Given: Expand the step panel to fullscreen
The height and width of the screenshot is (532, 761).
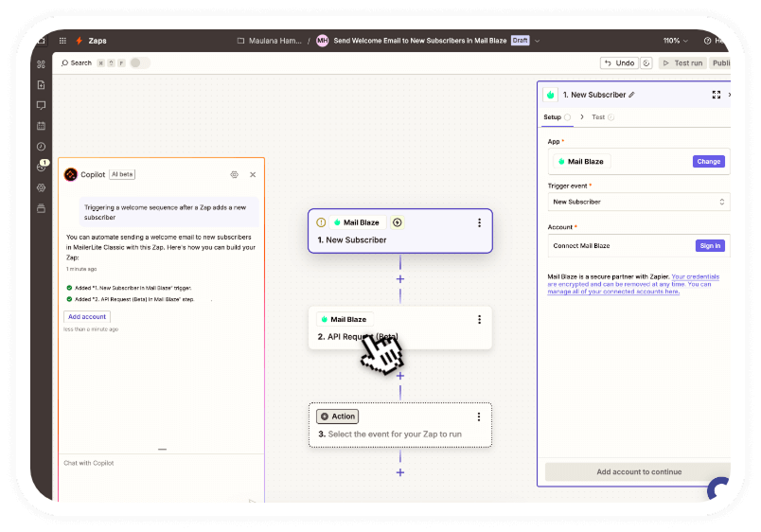Looking at the screenshot, I should point(716,95).
